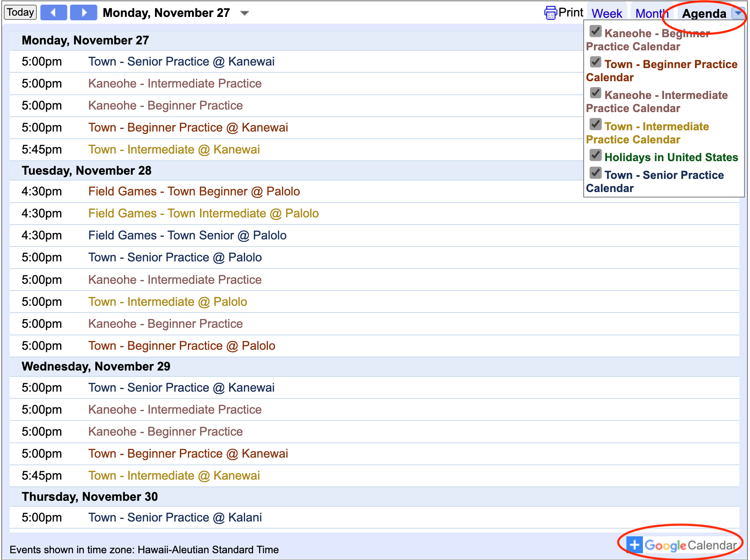Open Town - Senior Practice @ Kalani event

[x=175, y=517]
